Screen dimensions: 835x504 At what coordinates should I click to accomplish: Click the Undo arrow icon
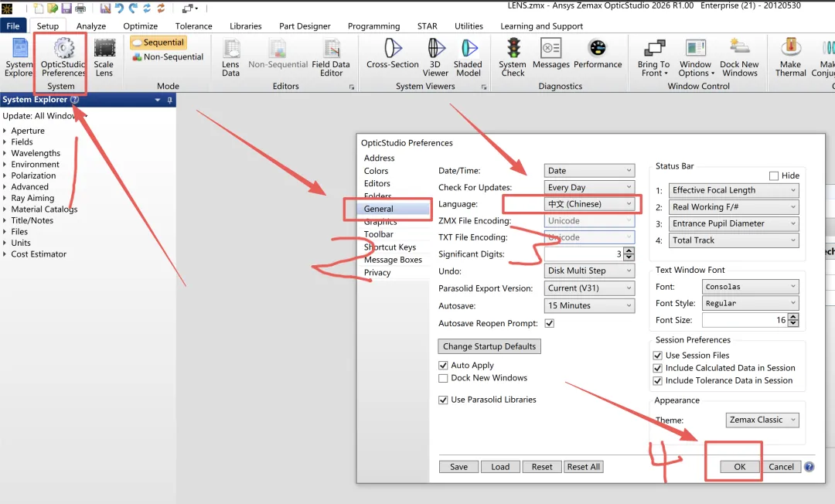click(119, 8)
